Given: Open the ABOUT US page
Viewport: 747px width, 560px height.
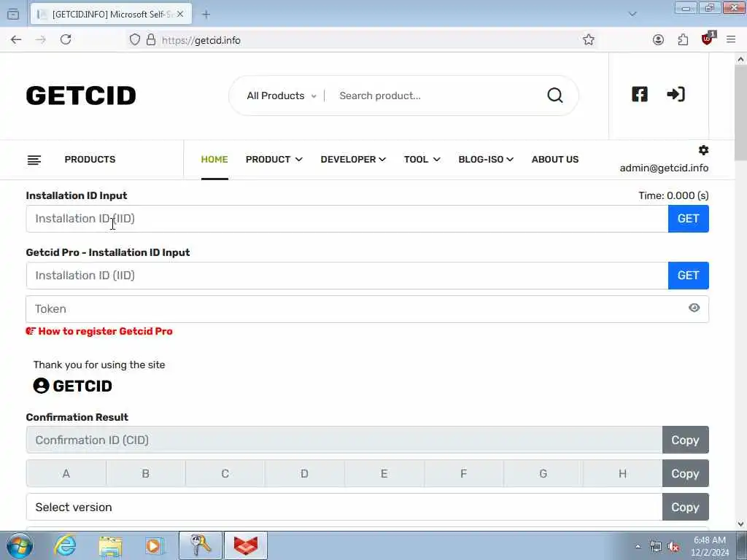Looking at the screenshot, I should point(555,160).
